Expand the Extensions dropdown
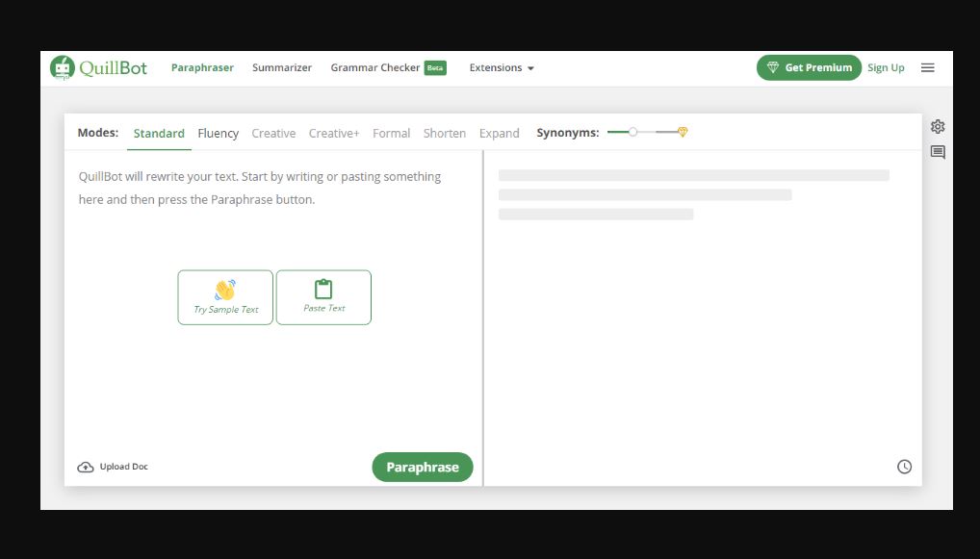Image resolution: width=980 pixels, height=559 pixels. pos(502,67)
